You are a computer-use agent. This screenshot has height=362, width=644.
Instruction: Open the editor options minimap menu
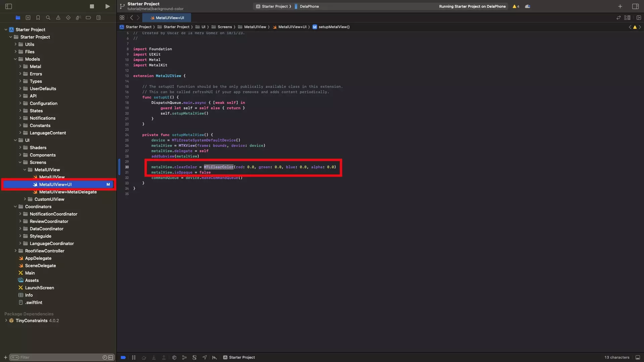(x=627, y=17)
